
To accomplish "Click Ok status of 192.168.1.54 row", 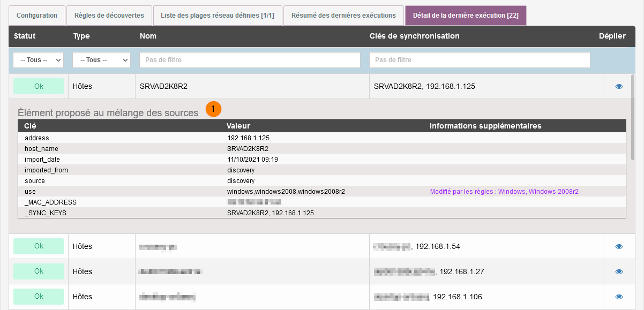I will click(x=39, y=246).
